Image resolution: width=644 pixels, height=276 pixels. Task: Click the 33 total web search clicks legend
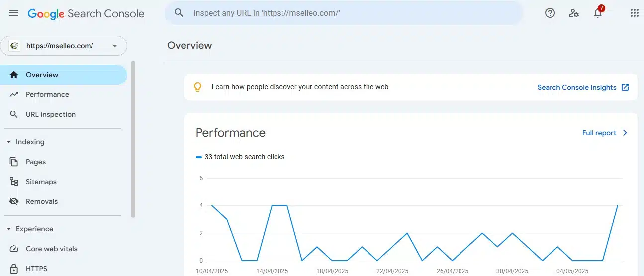point(241,157)
